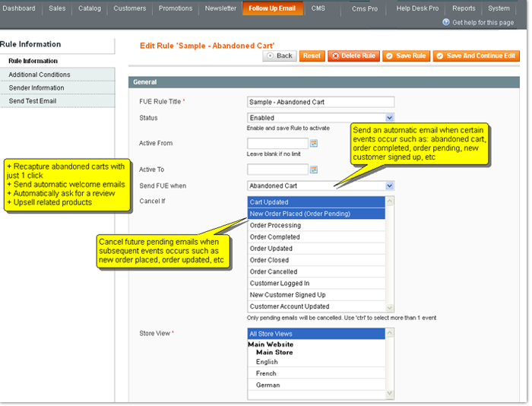Select New Customer Signed Up option
This screenshot has height=406, width=532.
click(316, 295)
